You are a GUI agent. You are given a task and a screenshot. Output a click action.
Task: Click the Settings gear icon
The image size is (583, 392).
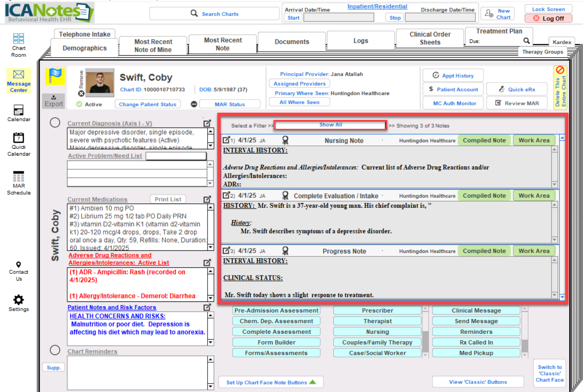[x=18, y=299]
